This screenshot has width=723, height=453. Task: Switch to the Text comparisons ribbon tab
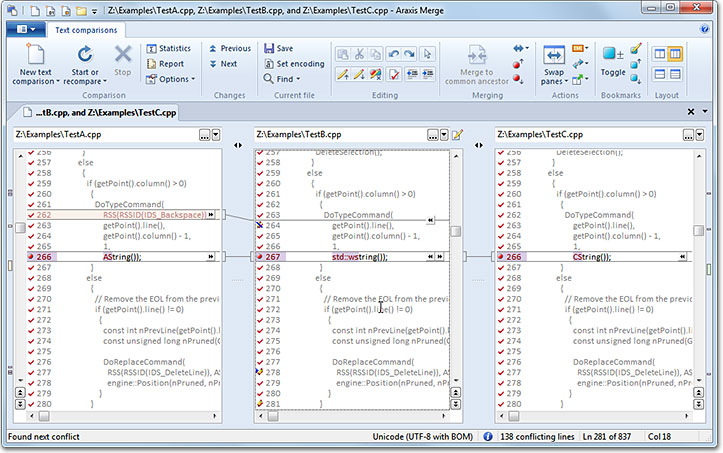(86, 30)
